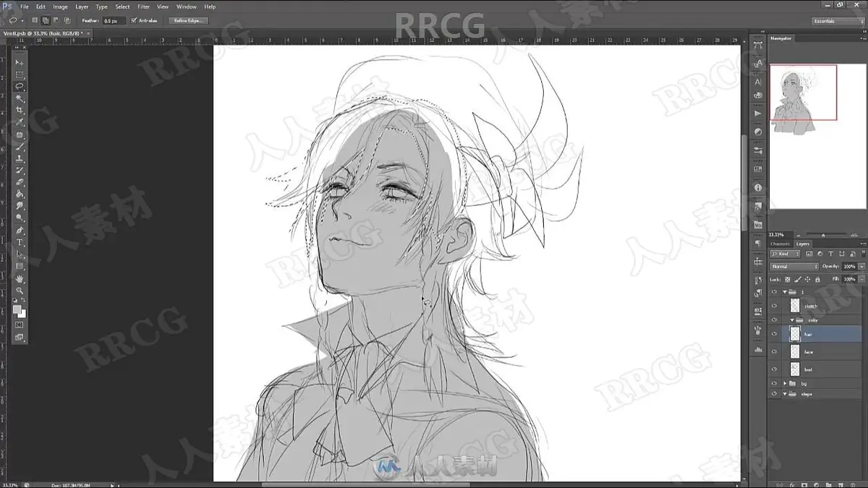
Task: Hide the steps group
Action: pos(774,394)
